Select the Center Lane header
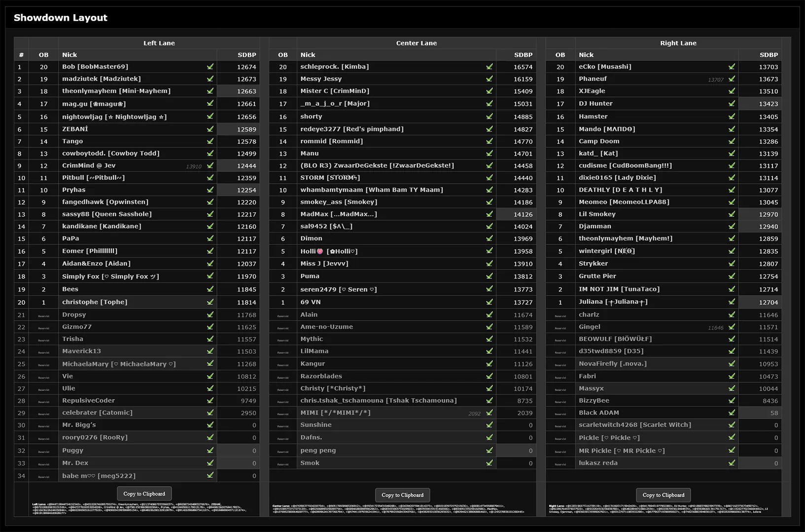 416,43
